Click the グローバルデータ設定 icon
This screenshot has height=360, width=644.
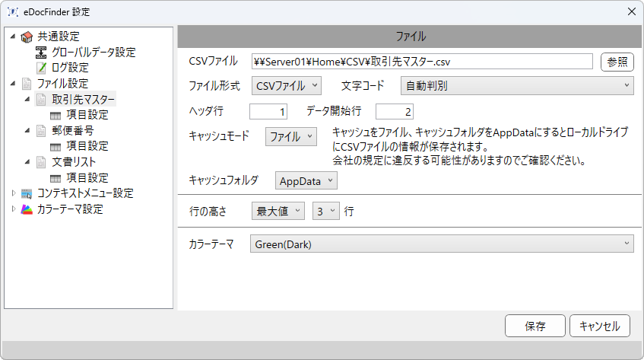(41, 53)
